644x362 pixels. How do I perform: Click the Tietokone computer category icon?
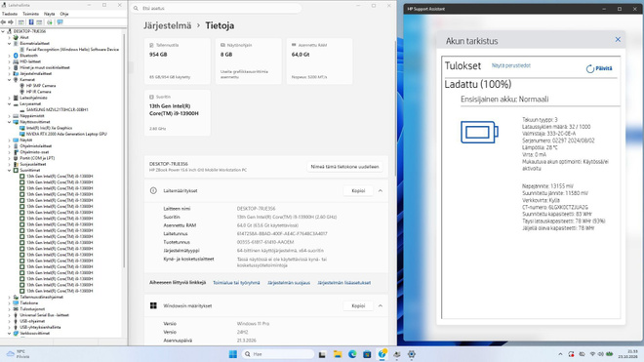click(16, 302)
